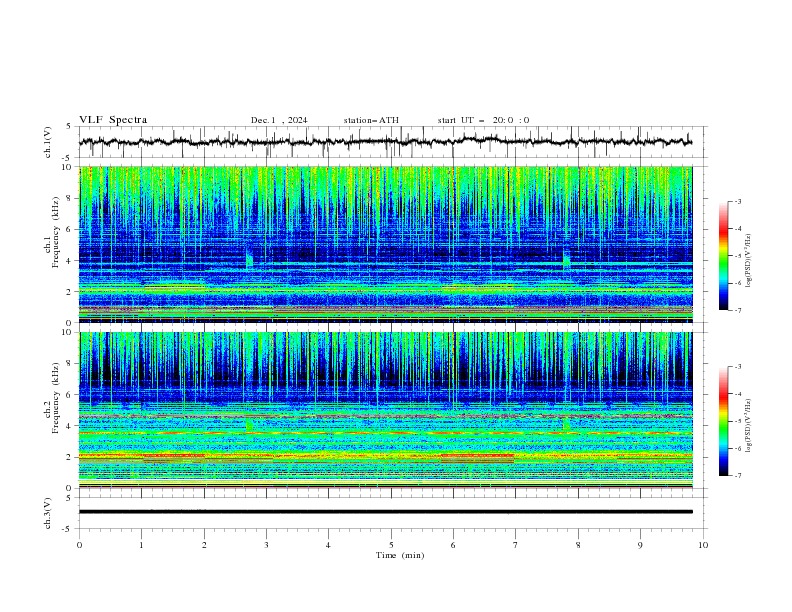Viewport: 792px width, 612px height.
Task: Click the 'station=ATH' label
Action: pyautogui.click(x=371, y=120)
